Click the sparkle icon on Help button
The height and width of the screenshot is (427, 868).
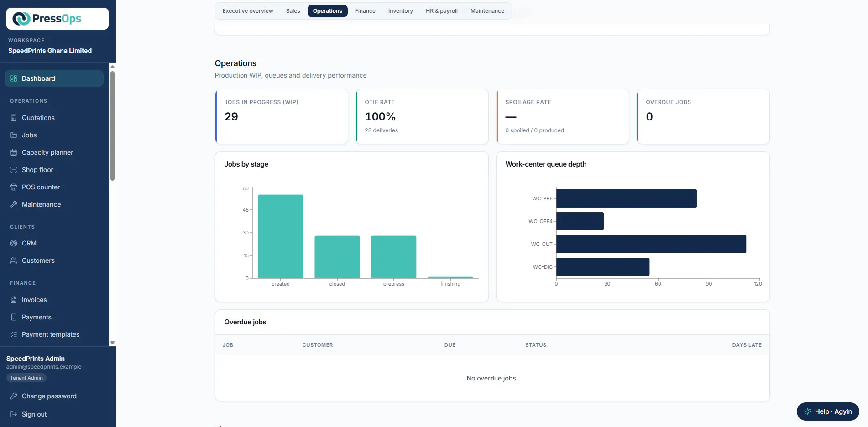point(808,411)
